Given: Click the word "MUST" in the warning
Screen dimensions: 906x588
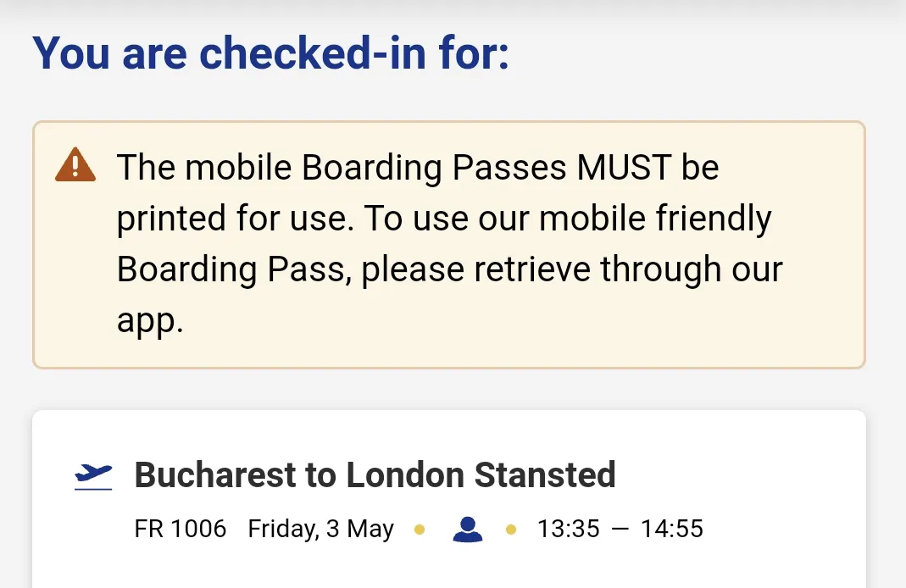Looking at the screenshot, I should coord(623,168).
